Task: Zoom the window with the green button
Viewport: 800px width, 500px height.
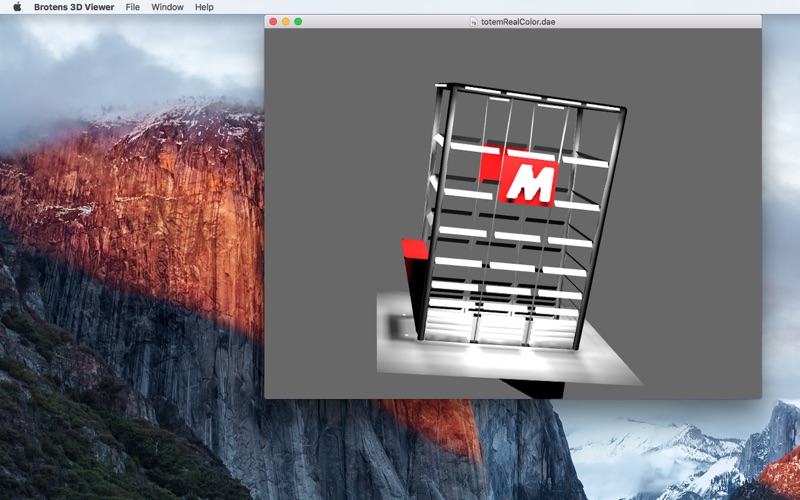Action: pyautogui.click(x=298, y=21)
